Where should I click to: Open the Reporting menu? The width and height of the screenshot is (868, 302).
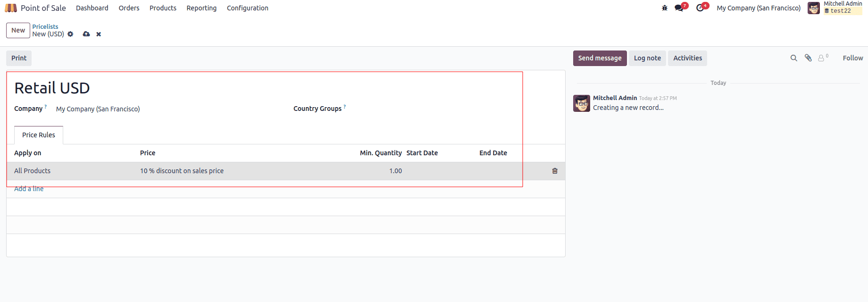(x=201, y=8)
